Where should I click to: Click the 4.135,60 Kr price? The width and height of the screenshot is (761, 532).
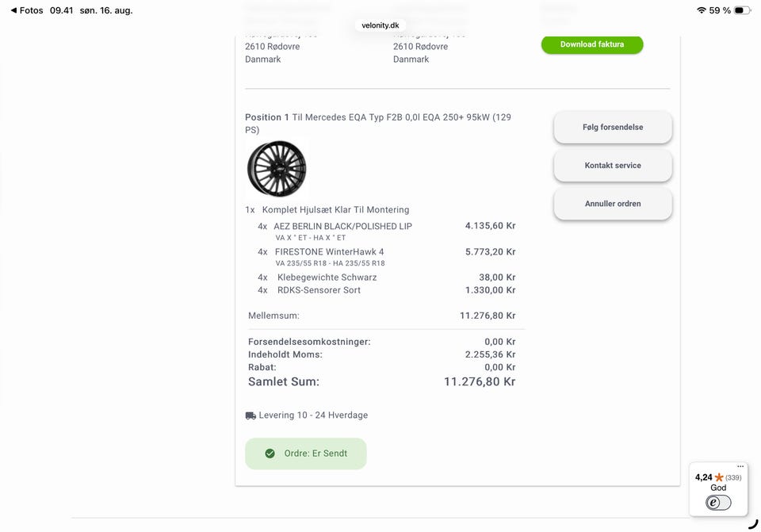tap(490, 226)
